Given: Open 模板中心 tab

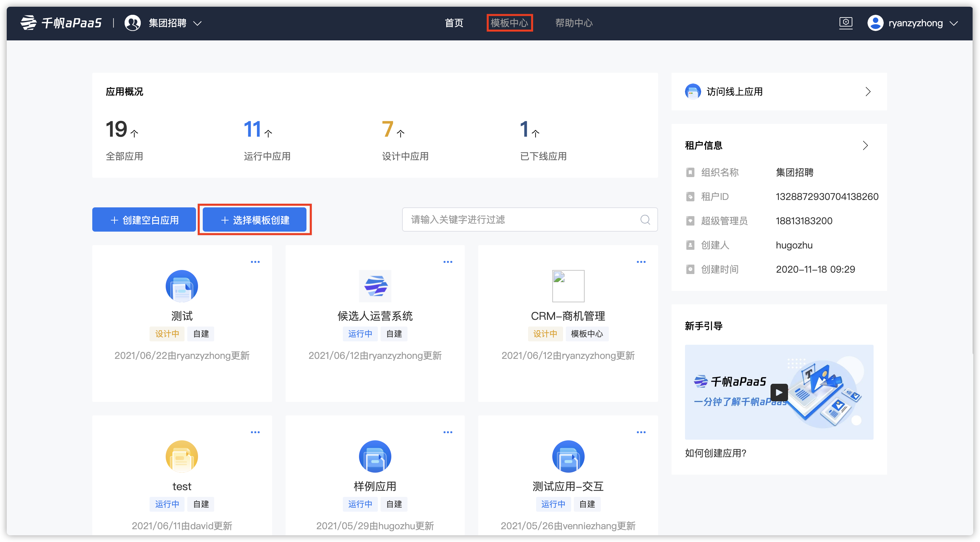Looking at the screenshot, I should point(509,23).
